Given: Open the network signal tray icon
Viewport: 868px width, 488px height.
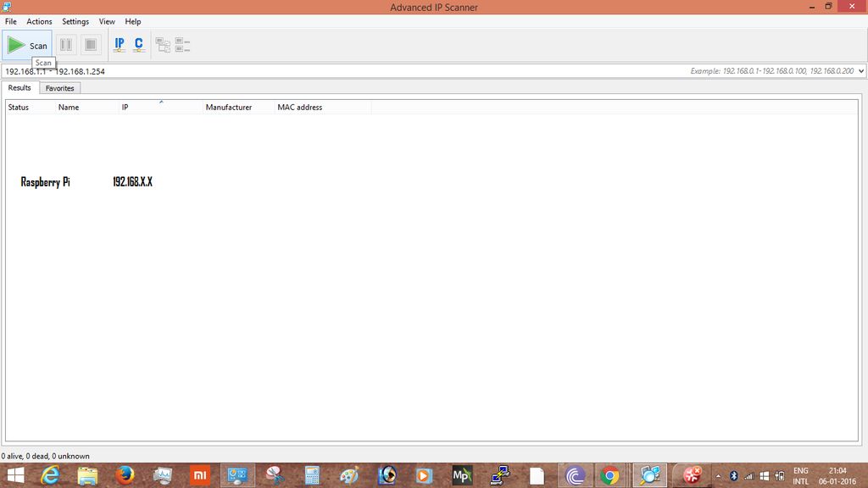Looking at the screenshot, I should pos(749,476).
